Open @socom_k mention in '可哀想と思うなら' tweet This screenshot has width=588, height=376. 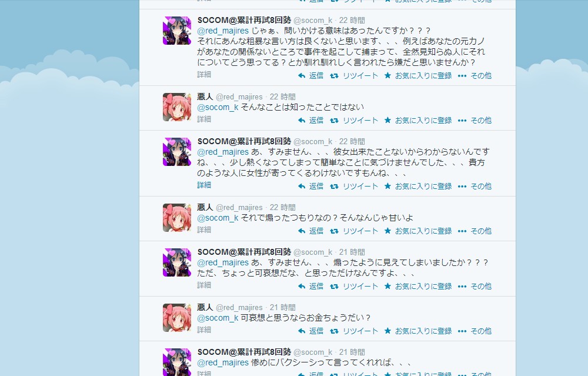[x=218, y=318]
